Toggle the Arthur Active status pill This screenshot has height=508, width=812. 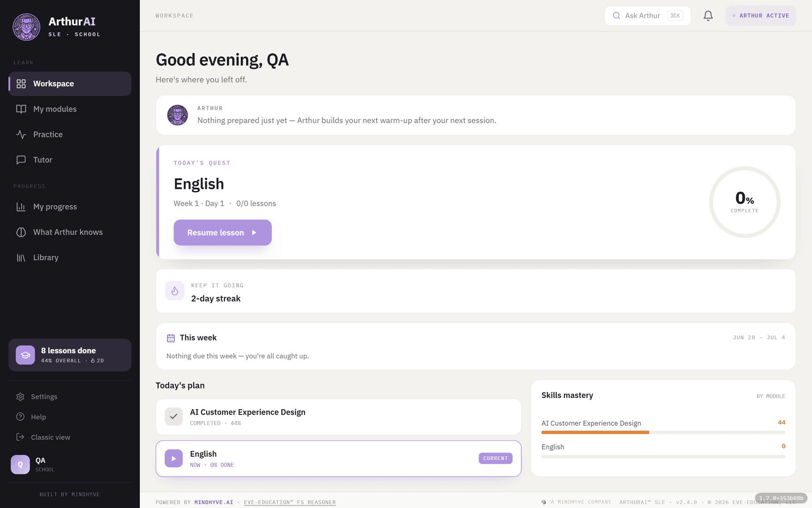coord(760,16)
